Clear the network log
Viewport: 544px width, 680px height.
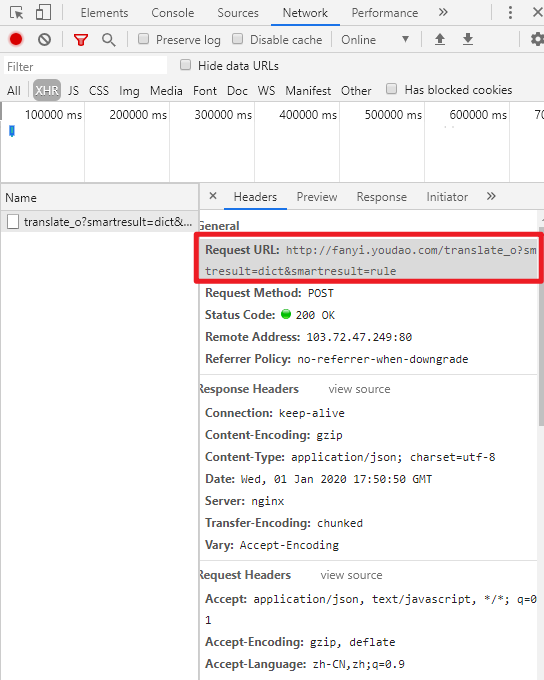pos(44,39)
